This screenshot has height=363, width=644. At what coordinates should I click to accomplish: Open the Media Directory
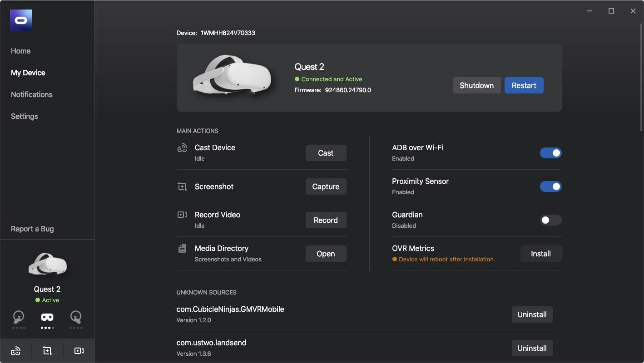pos(326,254)
